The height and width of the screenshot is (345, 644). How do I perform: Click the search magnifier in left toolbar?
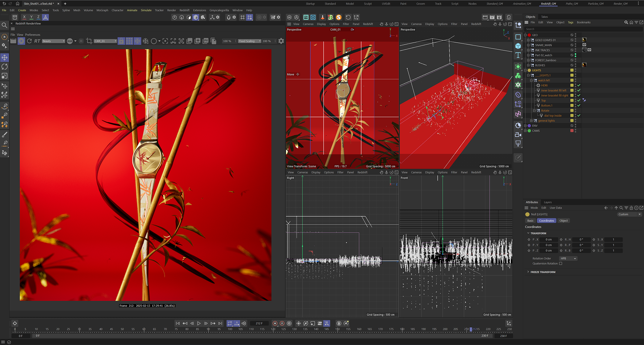4,25
